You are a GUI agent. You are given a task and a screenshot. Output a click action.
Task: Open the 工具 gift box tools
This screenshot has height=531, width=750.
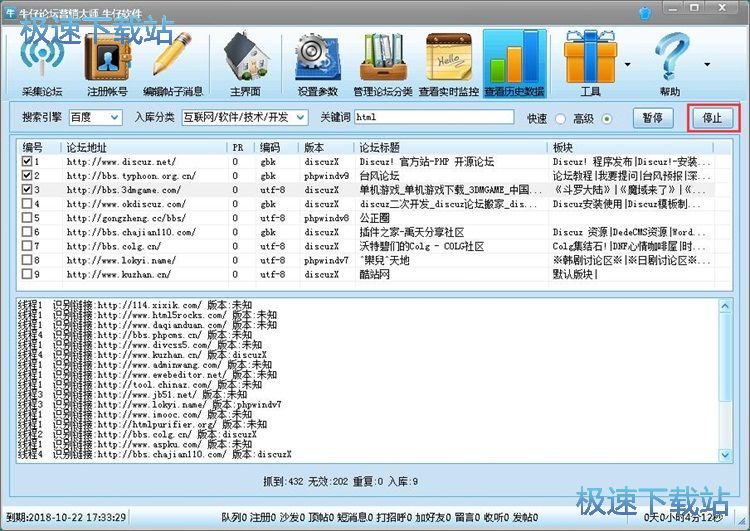tap(590, 64)
